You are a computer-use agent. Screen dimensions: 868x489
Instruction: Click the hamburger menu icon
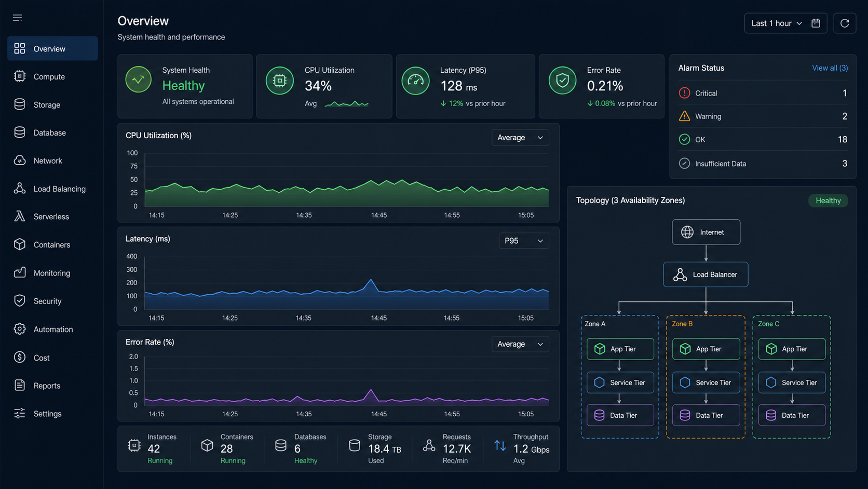pos(17,18)
